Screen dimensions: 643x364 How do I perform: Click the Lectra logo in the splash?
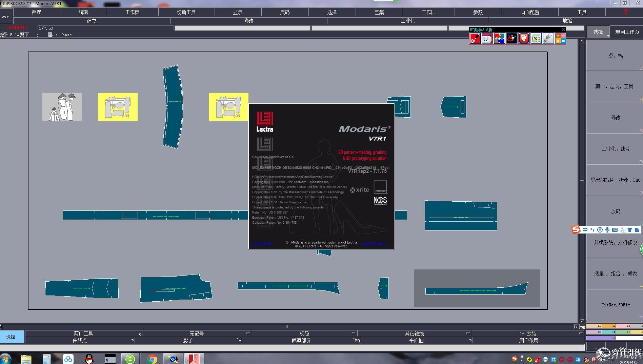pyautogui.click(x=265, y=122)
